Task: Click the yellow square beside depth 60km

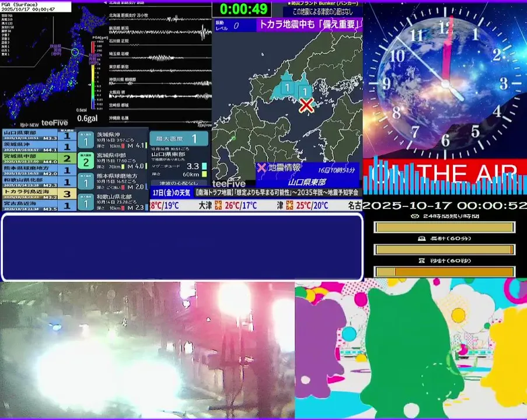Action: [x=204, y=174]
